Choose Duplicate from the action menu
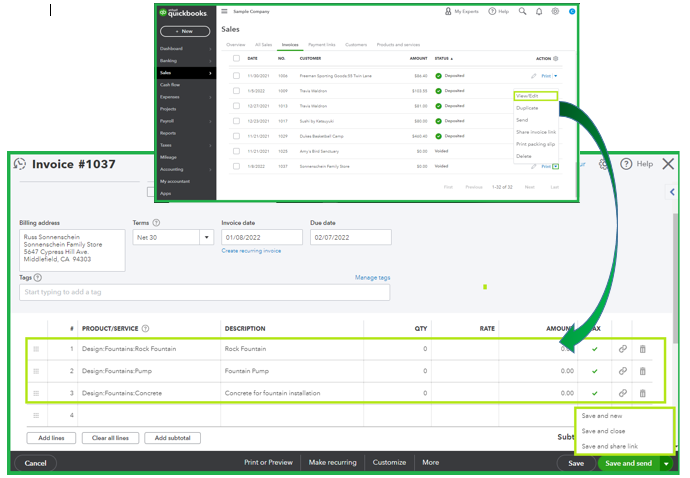 point(527,108)
